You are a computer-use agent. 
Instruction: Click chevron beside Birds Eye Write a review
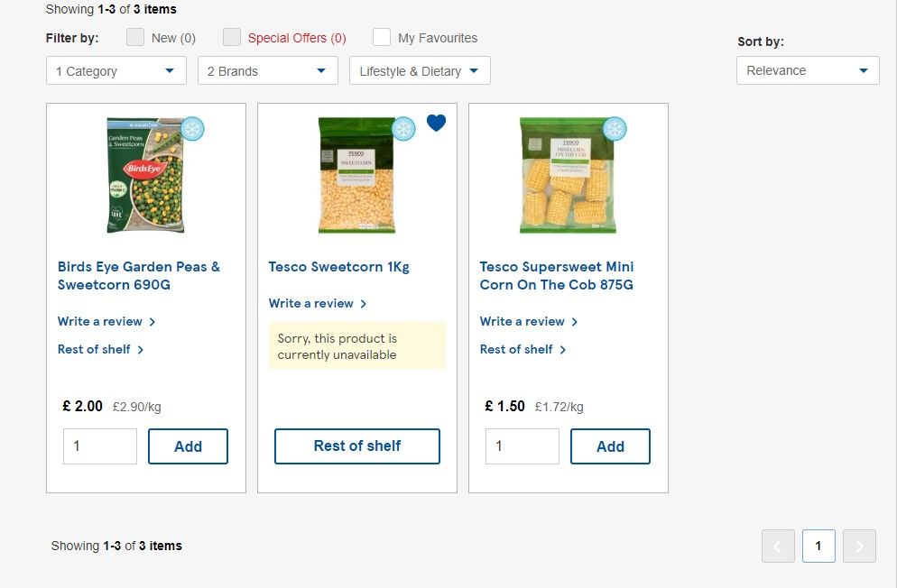coord(153,322)
